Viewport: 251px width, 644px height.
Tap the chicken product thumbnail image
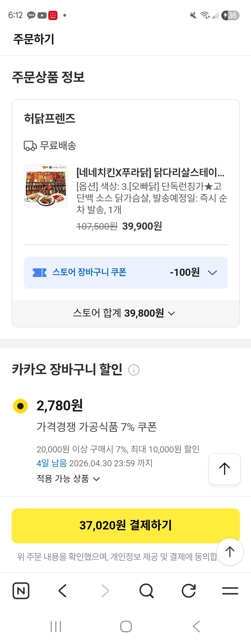tap(46, 186)
